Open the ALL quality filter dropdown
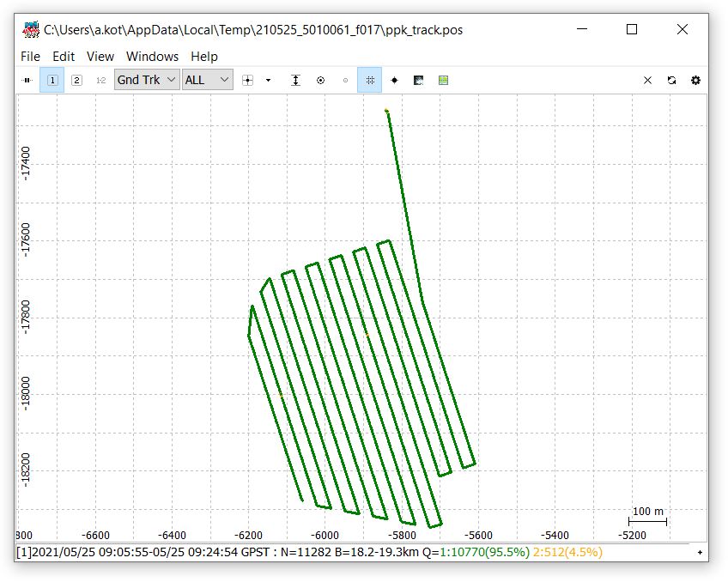 pyautogui.click(x=207, y=80)
